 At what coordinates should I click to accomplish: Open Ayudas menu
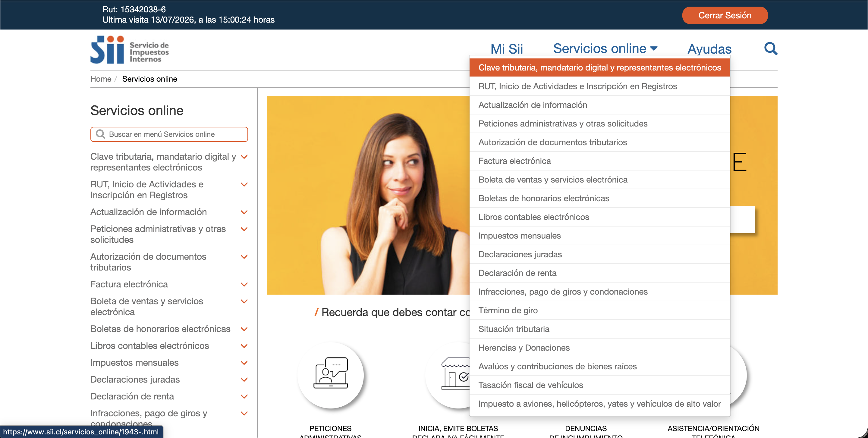click(x=709, y=49)
